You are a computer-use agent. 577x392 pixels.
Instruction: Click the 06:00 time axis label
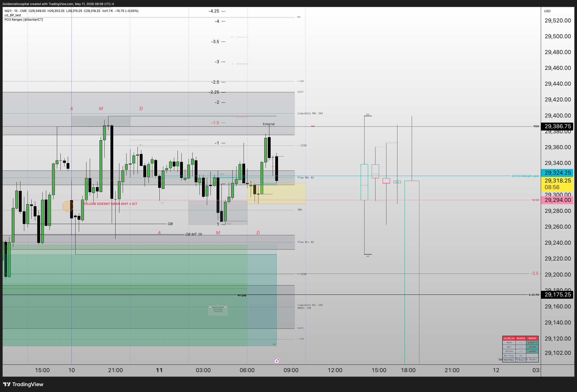247,370
